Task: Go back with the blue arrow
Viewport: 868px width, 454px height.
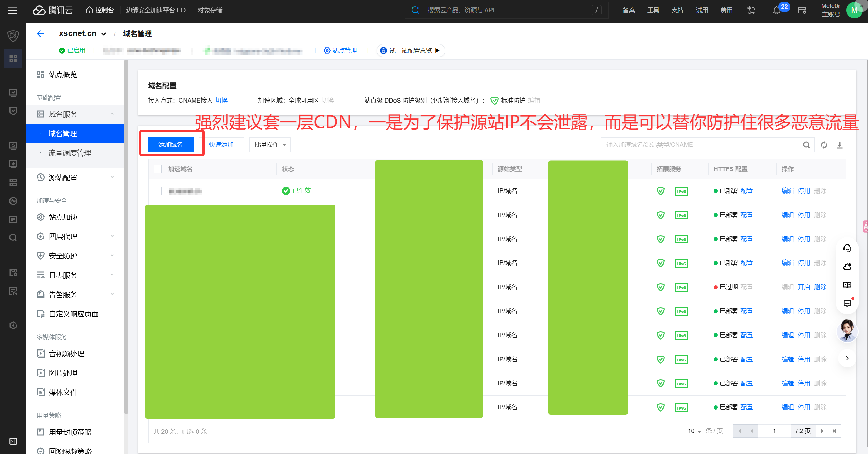Action: coord(40,33)
